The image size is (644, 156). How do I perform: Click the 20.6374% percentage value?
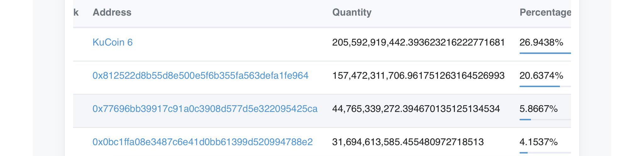coord(541,75)
